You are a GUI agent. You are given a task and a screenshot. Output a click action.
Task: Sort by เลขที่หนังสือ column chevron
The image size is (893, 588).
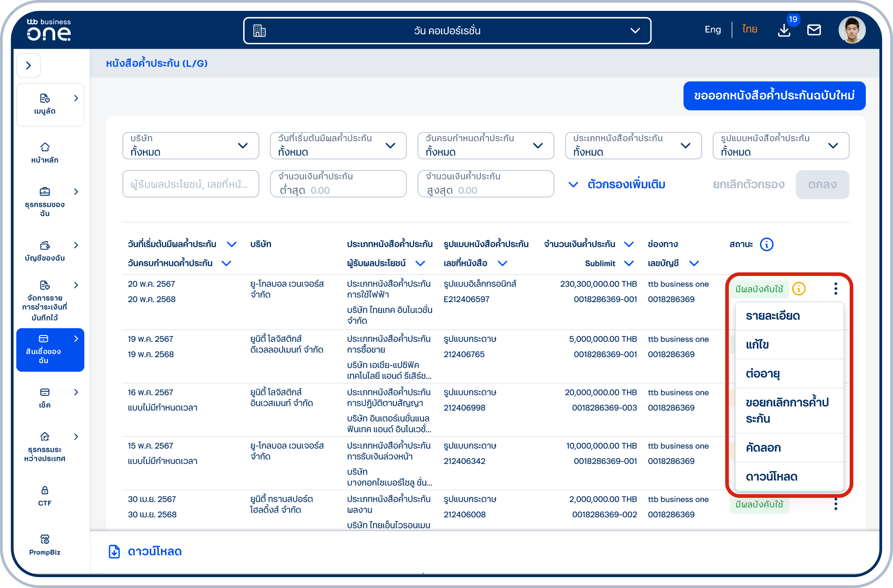(x=502, y=263)
